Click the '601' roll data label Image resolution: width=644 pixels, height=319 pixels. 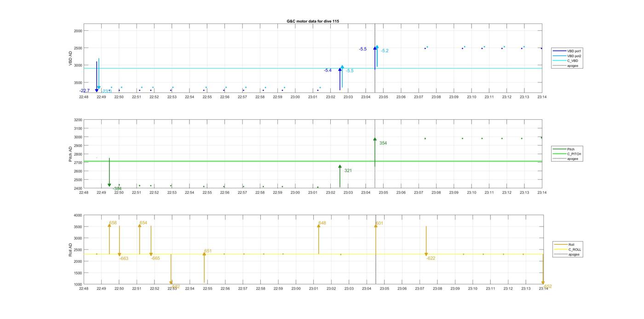[x=379, y=223]
